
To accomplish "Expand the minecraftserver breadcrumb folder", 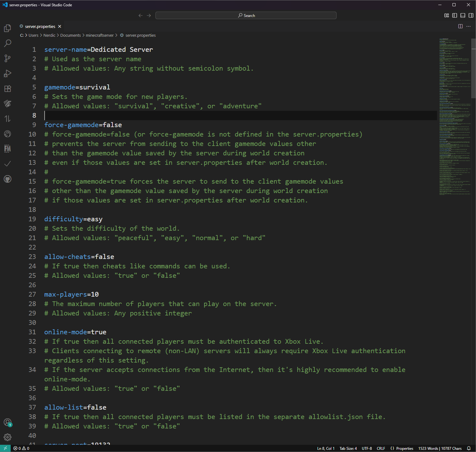I will pyautogui.click(x=100, y=35).
